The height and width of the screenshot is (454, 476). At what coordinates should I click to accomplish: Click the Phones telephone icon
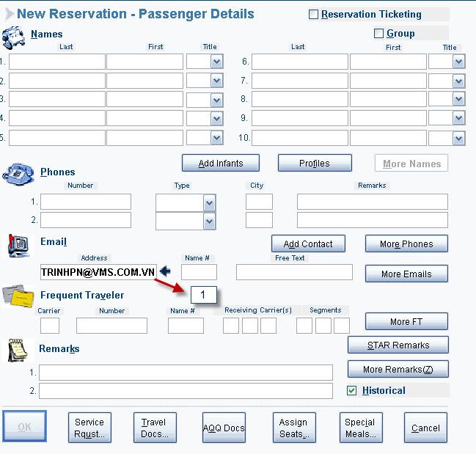[x=18, y=174]
